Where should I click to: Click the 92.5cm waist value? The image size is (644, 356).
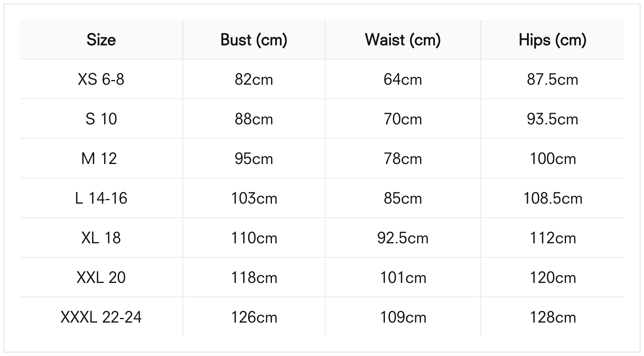click(x=403, y=238)
